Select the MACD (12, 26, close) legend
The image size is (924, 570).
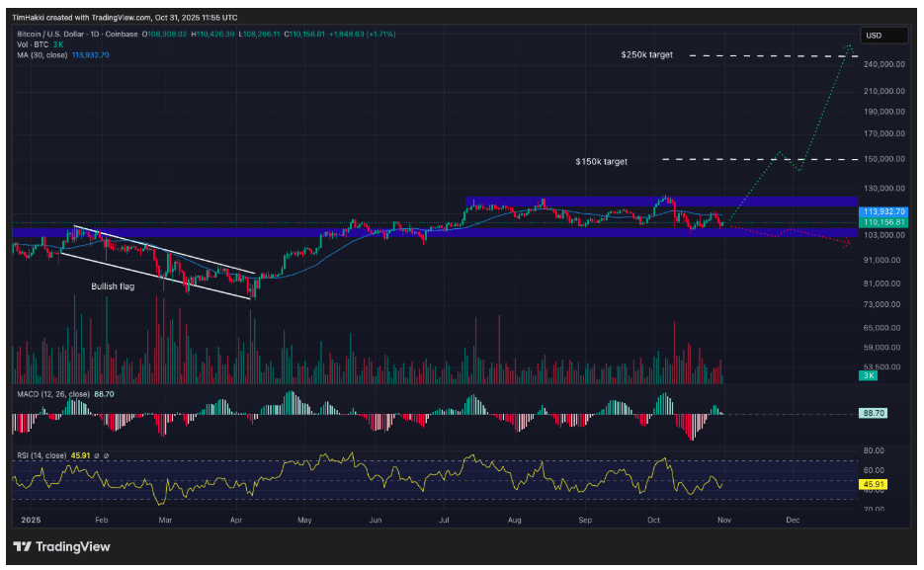65,394
